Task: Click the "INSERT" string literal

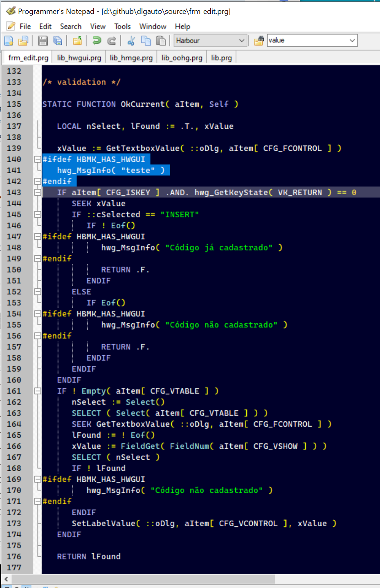Action: pos(180,215)
